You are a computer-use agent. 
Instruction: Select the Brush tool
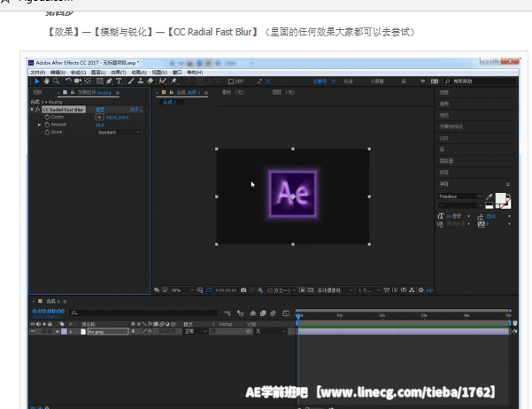(131, 81)
